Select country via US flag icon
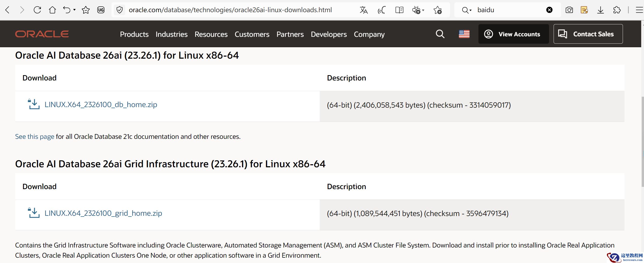This screenshot has height=263, width=644. coord(464,34)
